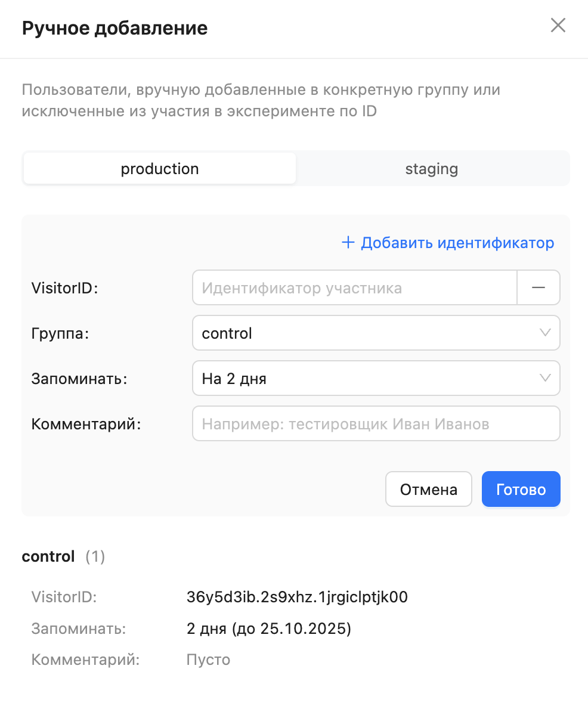Click the (1) count beside control heading
The image size is (588, 712).
point(95,556)
